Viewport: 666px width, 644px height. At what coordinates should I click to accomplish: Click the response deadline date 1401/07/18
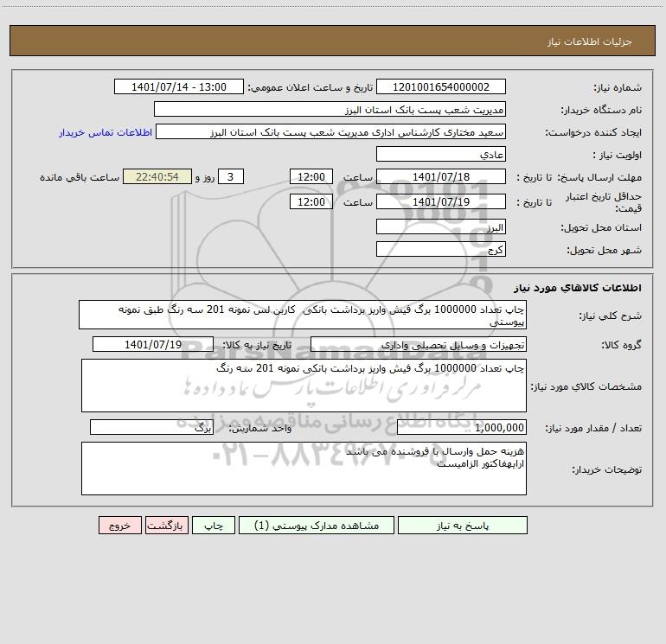tap(441, 176)
